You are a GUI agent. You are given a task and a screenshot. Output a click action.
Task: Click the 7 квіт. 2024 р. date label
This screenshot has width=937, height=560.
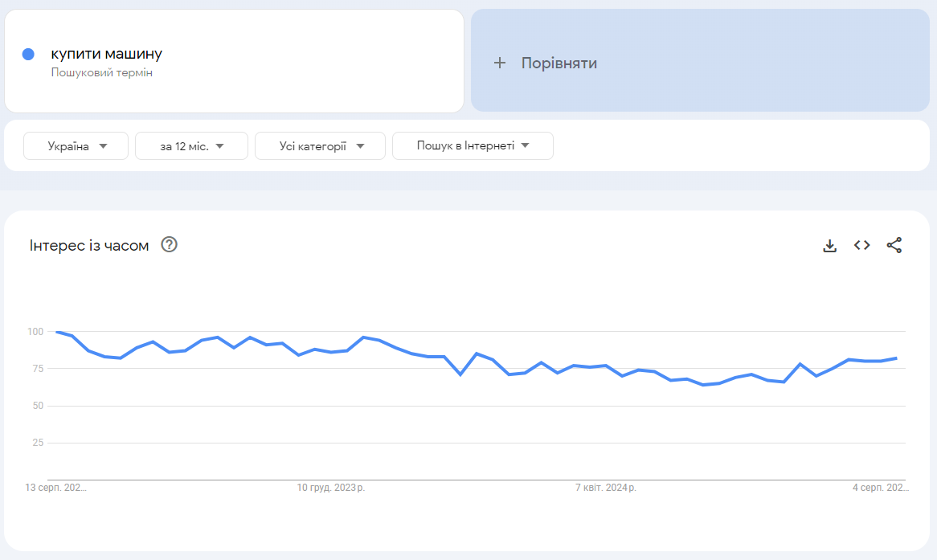pos(605,488)
